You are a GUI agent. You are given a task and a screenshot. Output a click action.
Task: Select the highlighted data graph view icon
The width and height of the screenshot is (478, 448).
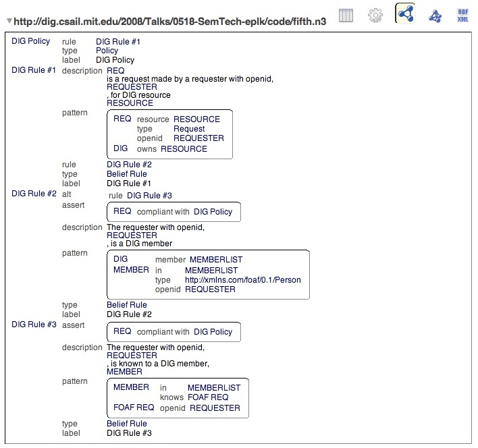(x=405, y=13)
